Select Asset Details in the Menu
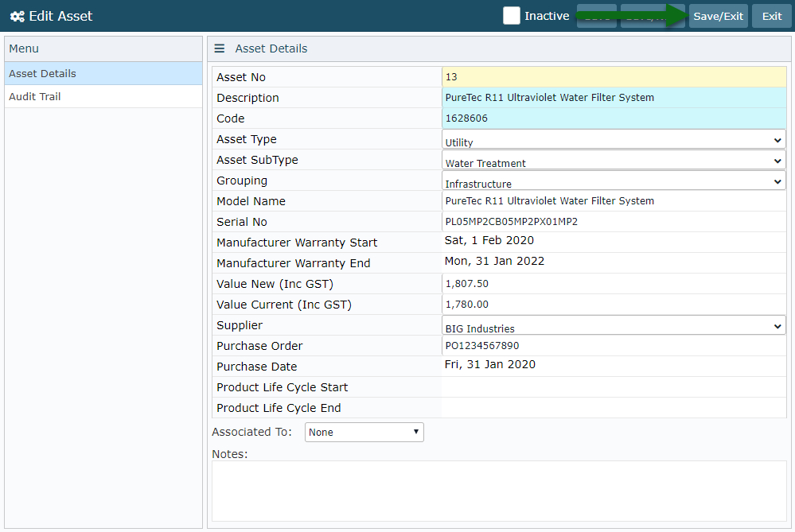795x532 pixels. click(x=103, y=73)
